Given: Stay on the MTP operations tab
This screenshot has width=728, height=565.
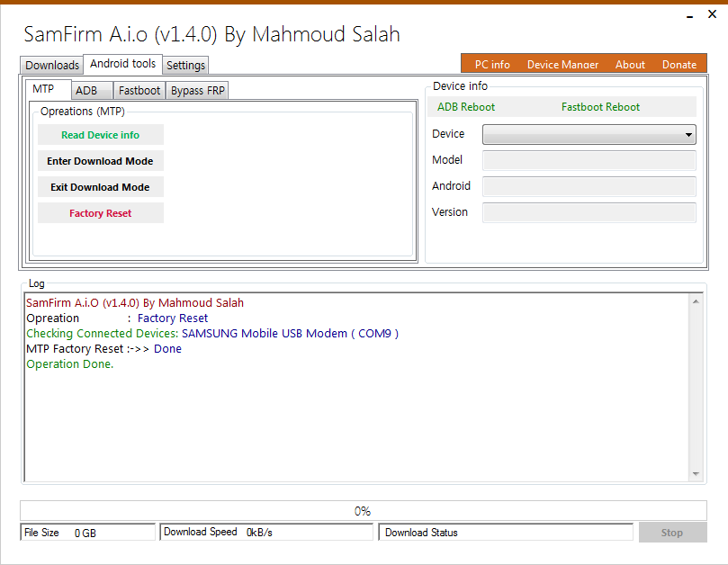Looking at the screenshot, I should 47,89.
